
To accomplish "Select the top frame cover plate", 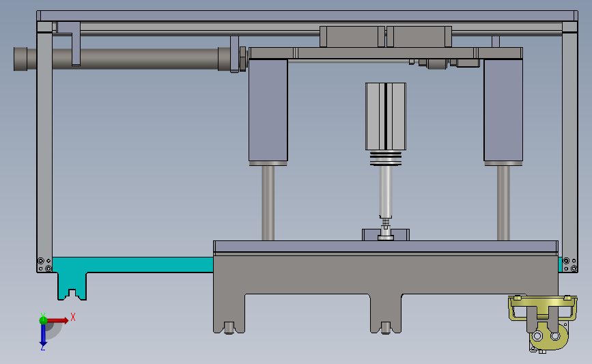I will tap(307, 16).
